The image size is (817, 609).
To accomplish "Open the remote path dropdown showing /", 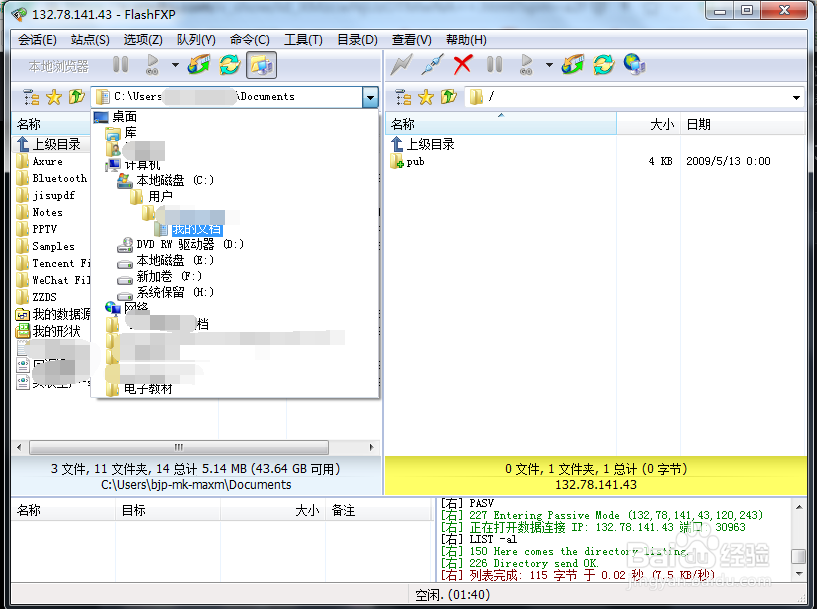I will 797,96.
